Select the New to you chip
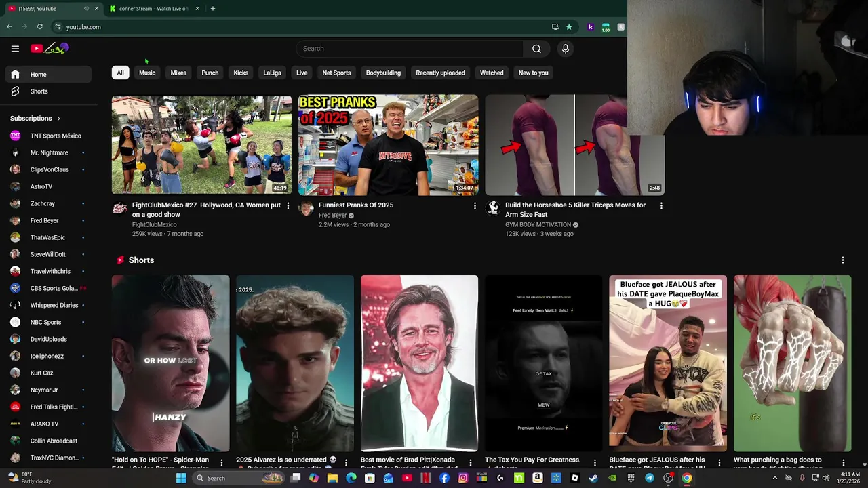Viewport: 868px width, 488px height. coord(533,73)
